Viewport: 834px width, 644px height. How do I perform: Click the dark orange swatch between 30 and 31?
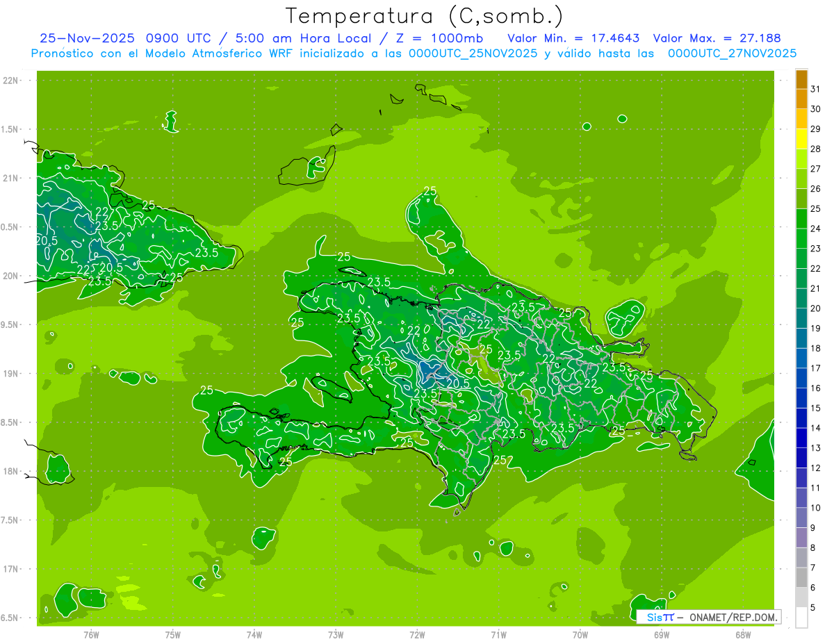(801, 99)
